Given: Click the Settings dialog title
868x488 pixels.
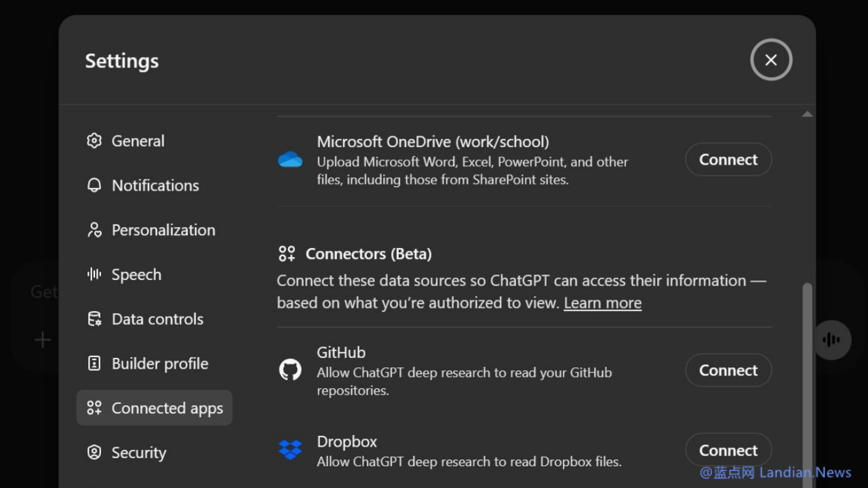Looking at the screenshot, I should tap(122, 61).
